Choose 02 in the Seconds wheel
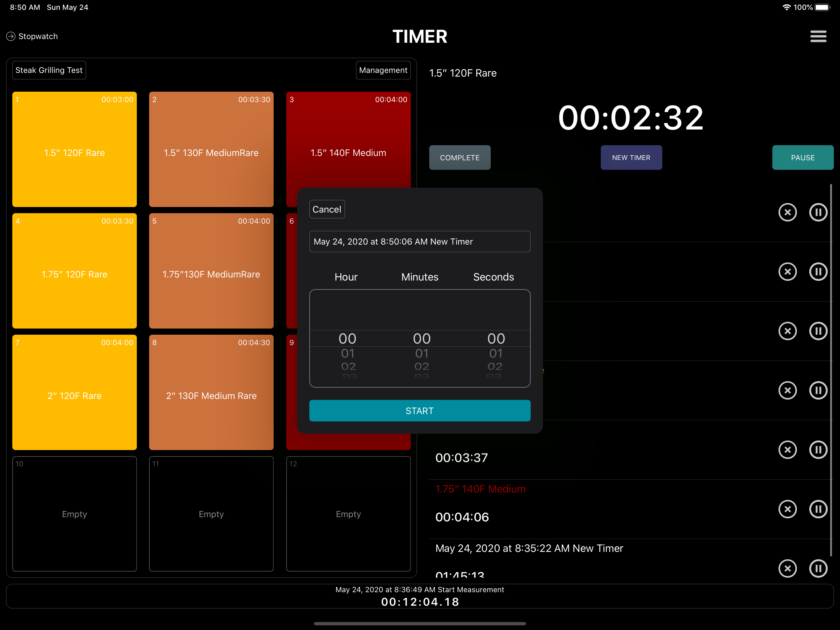The height and width of the screenshot is (630, 840). pyautogui.click(x=495, y=366)
